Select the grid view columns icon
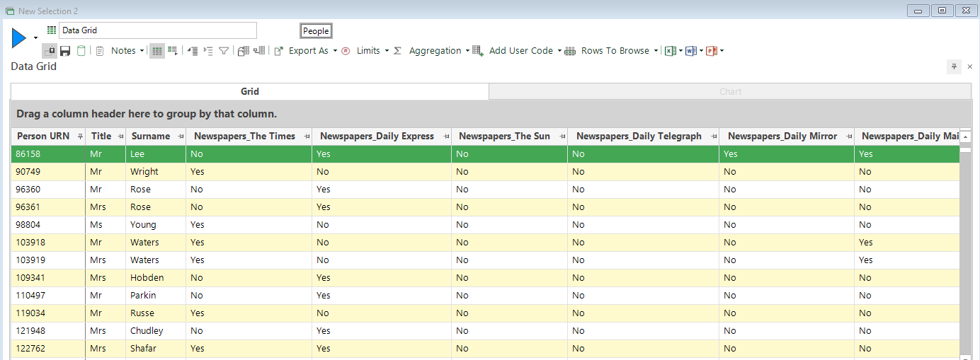Viewport: 980px width, 360px height. (x=156, y=51)
